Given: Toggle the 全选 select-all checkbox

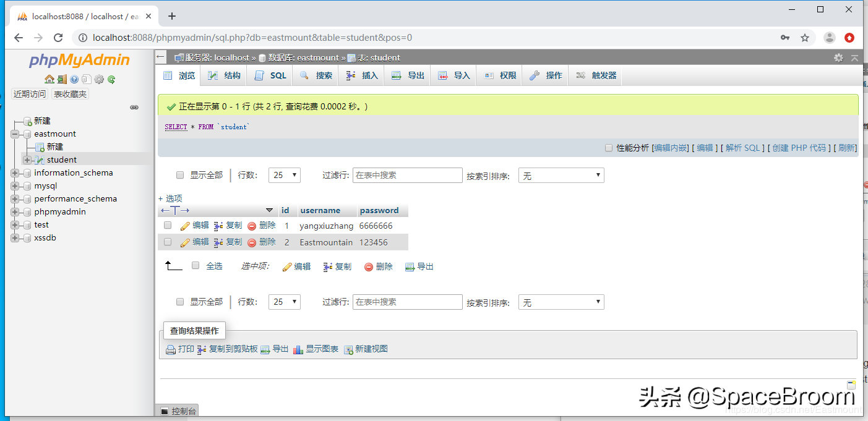Looking at the screenshot, I should [196, 265].
